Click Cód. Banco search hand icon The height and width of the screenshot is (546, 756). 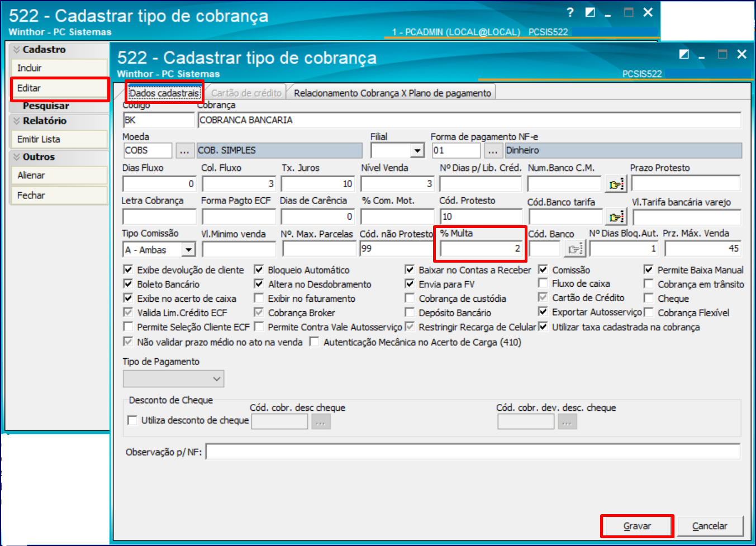pyautogui.click(x=575, y=249)
